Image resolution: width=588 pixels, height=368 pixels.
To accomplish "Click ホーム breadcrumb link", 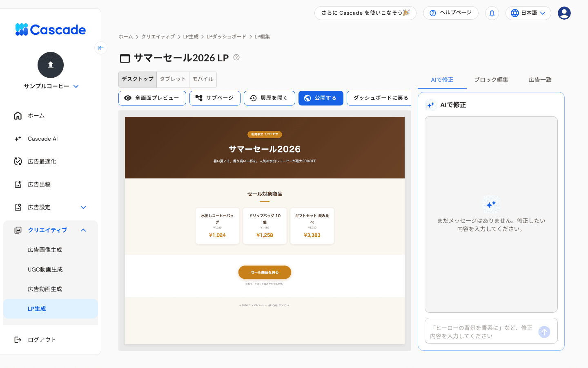I will pos(126,37).
